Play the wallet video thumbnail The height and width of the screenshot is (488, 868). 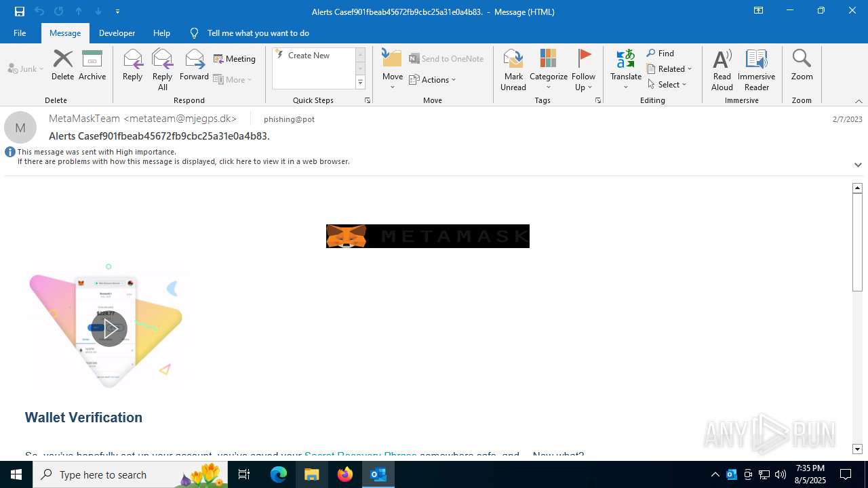click(109, 329)
